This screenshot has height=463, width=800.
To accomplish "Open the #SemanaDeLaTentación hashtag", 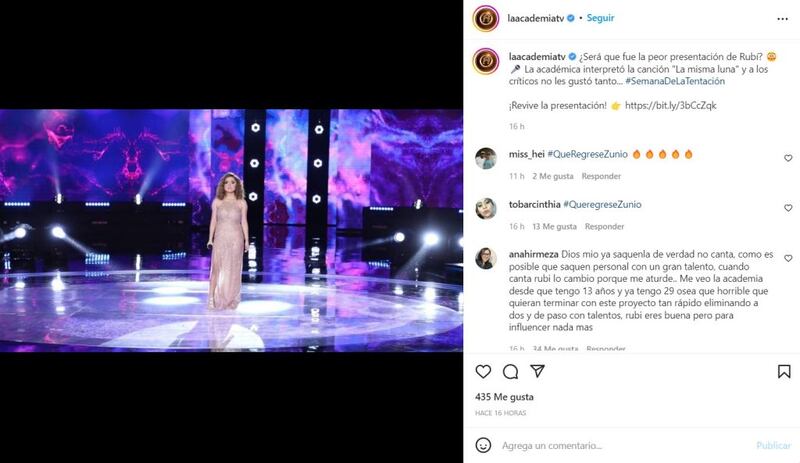I will tap(675, 81).
